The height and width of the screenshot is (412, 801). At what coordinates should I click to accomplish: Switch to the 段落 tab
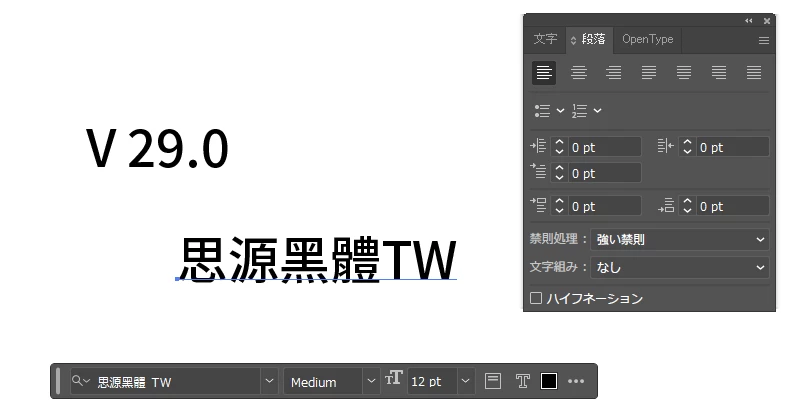[x=594, y=39]
